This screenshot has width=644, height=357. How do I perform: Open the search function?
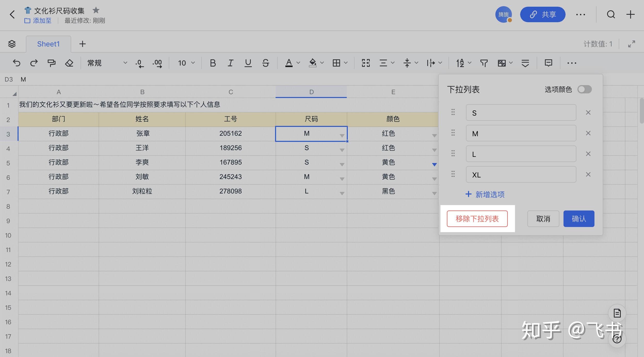pos(610,14)
